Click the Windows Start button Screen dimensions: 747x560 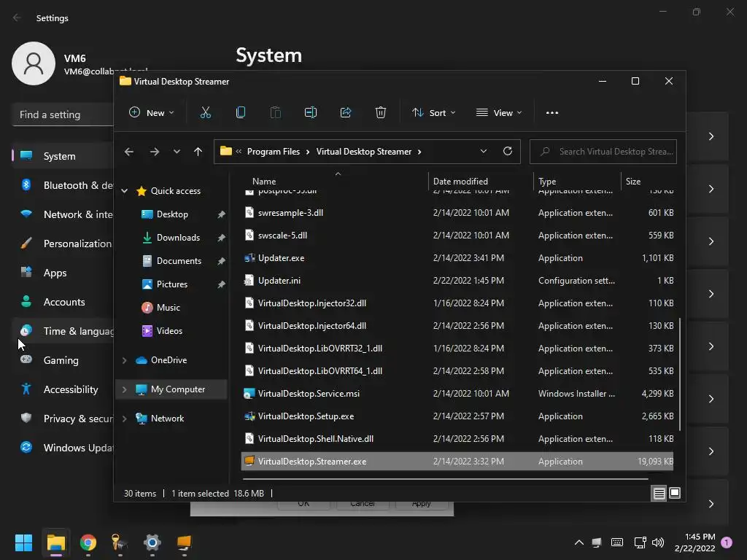(24, 542)
